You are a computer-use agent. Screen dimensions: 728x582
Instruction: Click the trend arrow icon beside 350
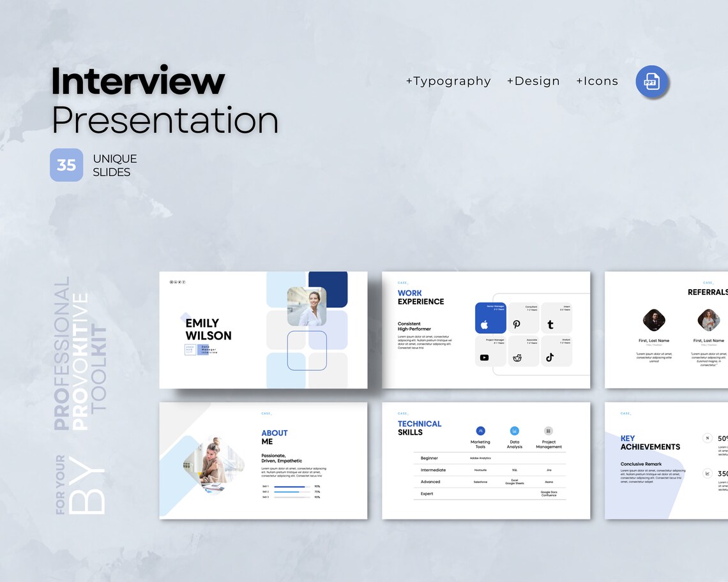pyautogui.click(x=708, y=474)
